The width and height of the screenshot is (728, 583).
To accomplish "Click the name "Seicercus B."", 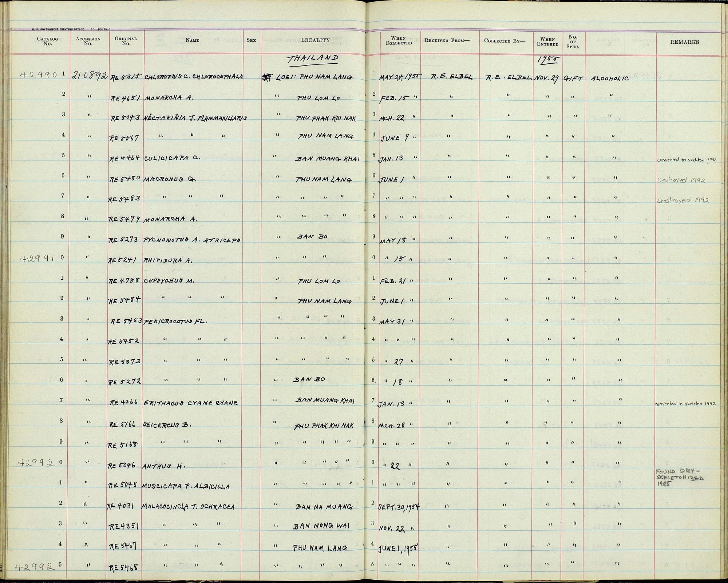I will click(167, 424).
